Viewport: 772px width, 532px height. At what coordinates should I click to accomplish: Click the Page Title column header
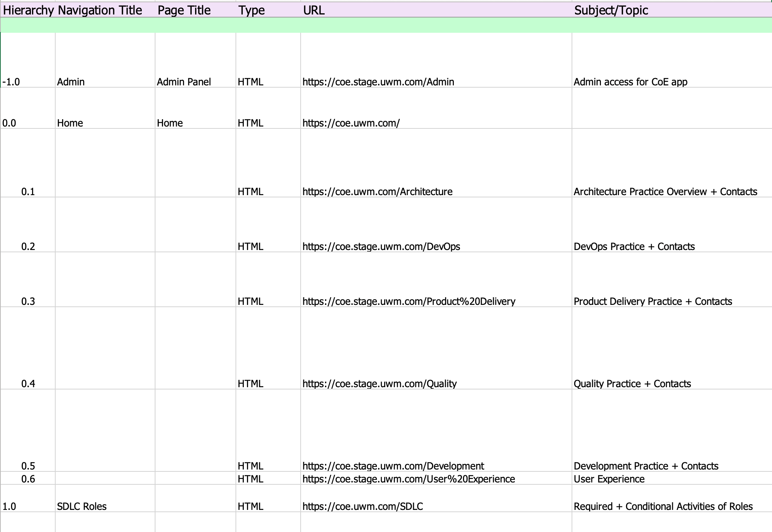(184, 10)
